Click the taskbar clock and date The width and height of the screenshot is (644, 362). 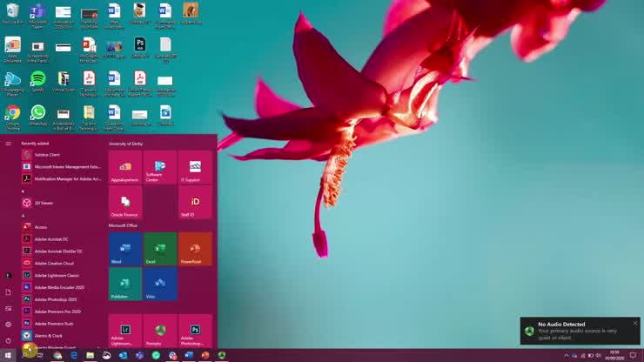click(614, 355)
